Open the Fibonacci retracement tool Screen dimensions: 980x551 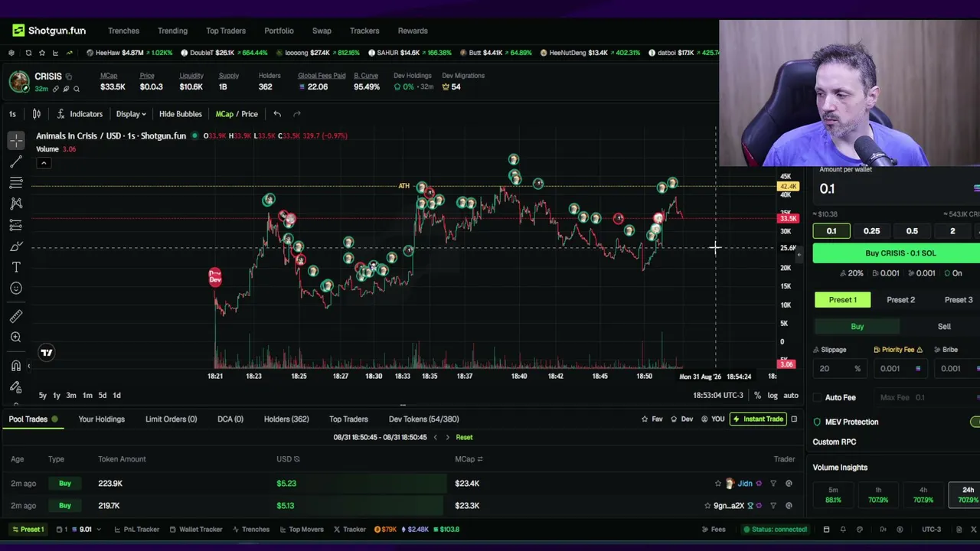coord(16,183)
